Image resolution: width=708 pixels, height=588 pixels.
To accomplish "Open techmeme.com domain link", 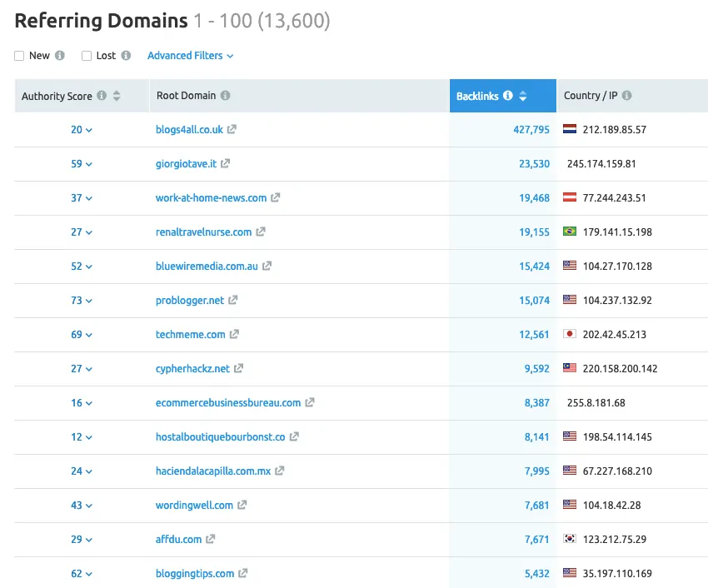I will (x=190, y=335).
